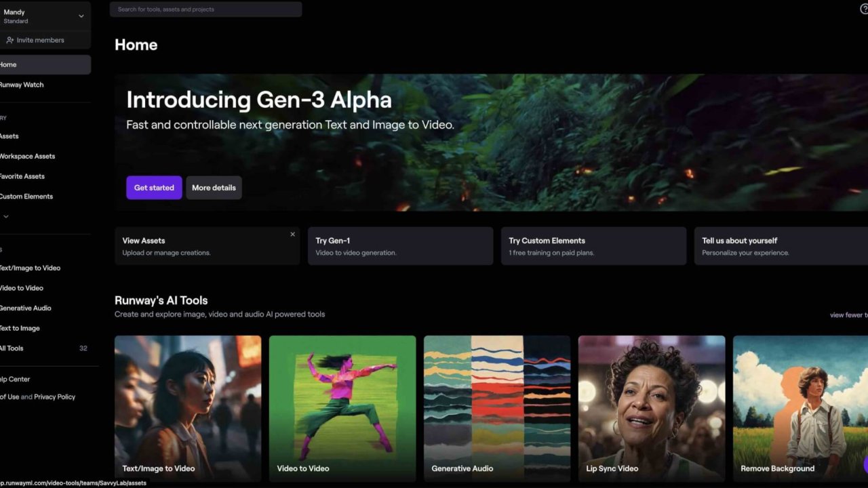
Task: Open the Try Gen-1 card
Action: 400,246
